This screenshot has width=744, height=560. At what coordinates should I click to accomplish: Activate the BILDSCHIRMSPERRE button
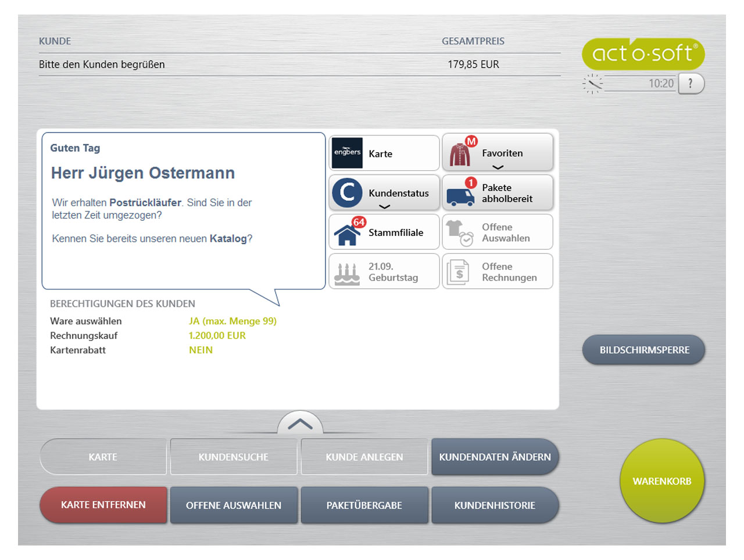(644, 350)
